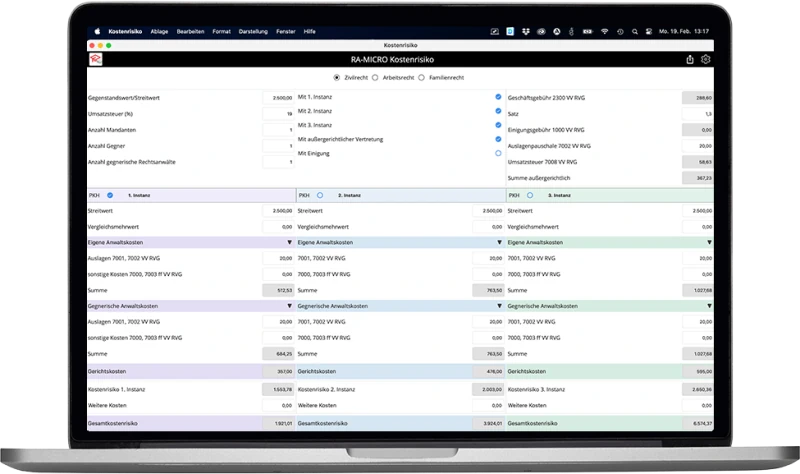Click the share export icon
The height and width of the screenshot is (474, 800).
coord(690,60)
